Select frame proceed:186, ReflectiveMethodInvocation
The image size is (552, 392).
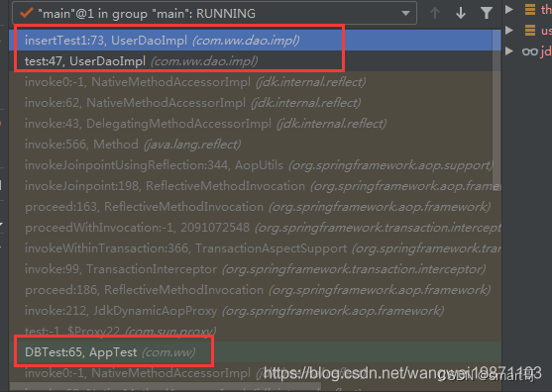pos(255,289)
